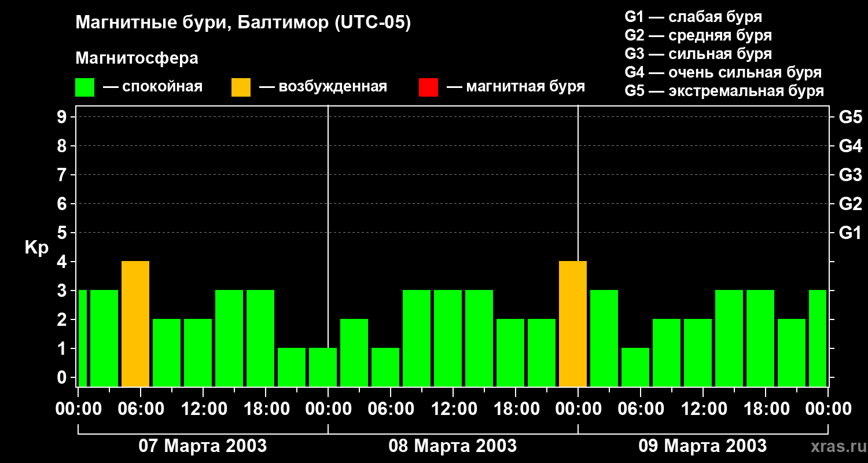Image resolution: width=868 pixels, height=463 pixels.
Task: Click the title 'Магнитные бури, Балтимор (UTC-05)'
Action: click(x=243, y=23)
